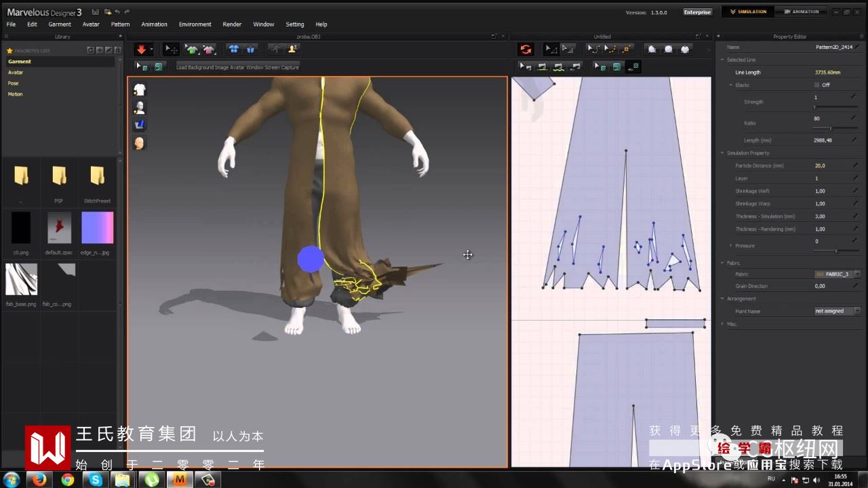Switch to Animation mode
Screen dimensions: 868x488
tap(801, 12)
